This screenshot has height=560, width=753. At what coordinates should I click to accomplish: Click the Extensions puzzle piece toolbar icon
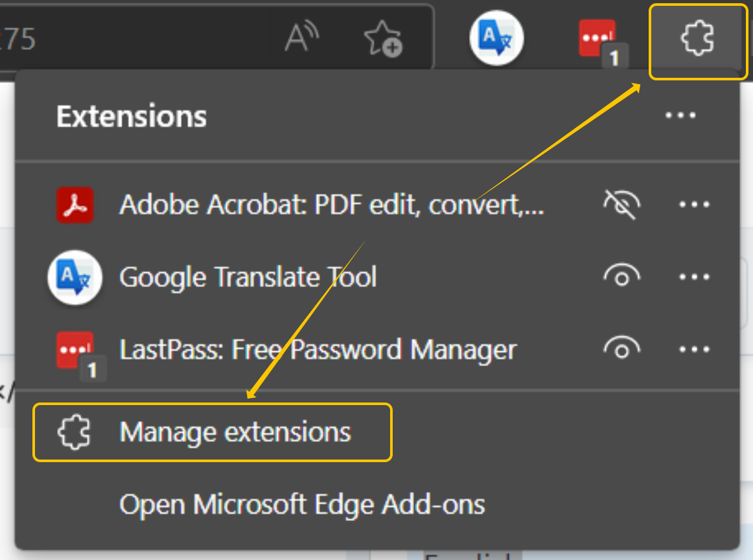pyautogui.click(x=697, y=39)
